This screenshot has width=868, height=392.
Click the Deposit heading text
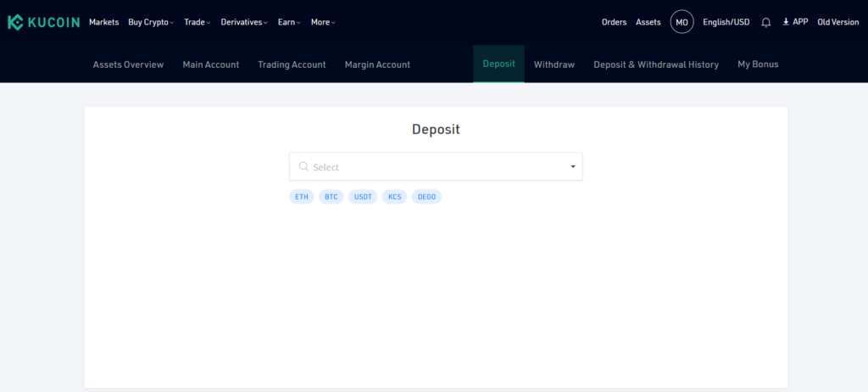click(x=436, y=130)
